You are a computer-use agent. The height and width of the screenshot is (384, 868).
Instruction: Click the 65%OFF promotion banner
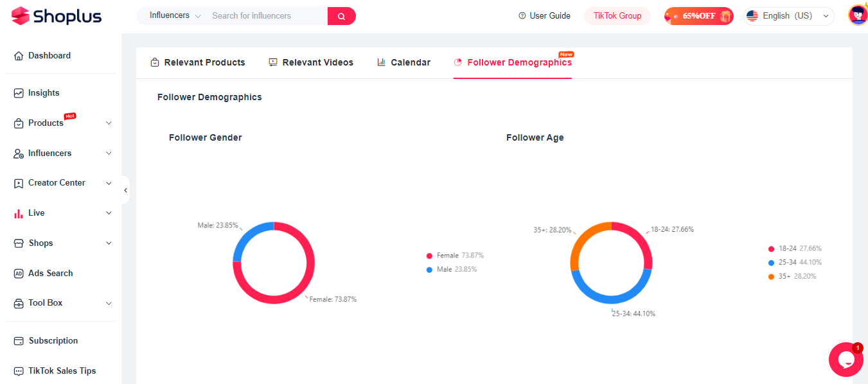tap(699, 16)
